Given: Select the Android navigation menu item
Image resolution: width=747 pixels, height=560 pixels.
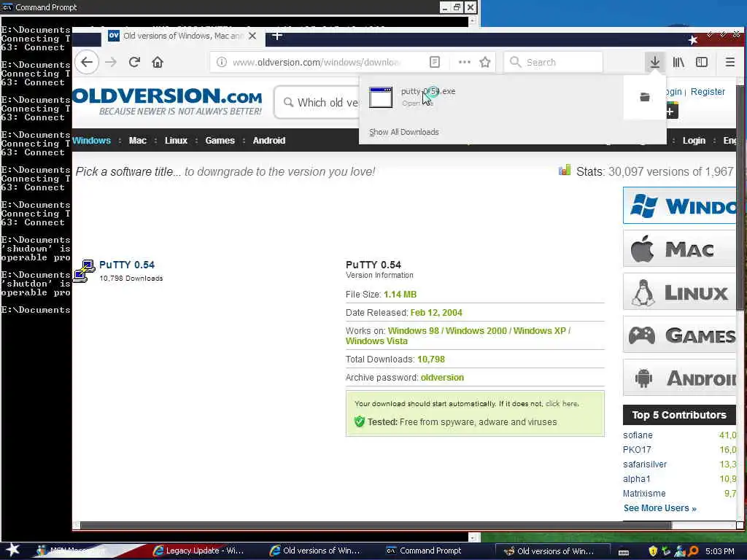Looking at the screenshot, I should point(269,141).
